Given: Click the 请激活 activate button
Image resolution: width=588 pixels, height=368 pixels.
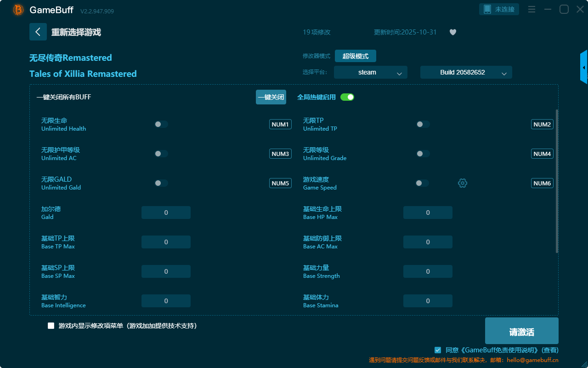Looking at the screenshot, I should tap(521, 332).
